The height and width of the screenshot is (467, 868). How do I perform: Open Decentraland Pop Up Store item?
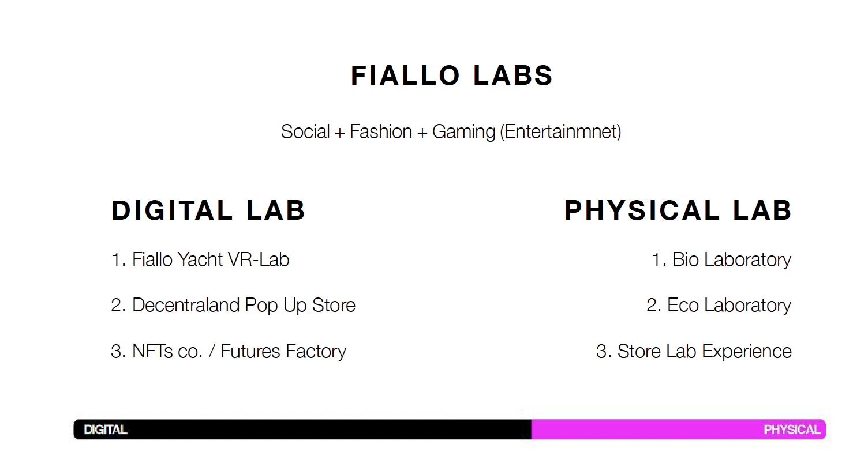(x=233, y=305)
